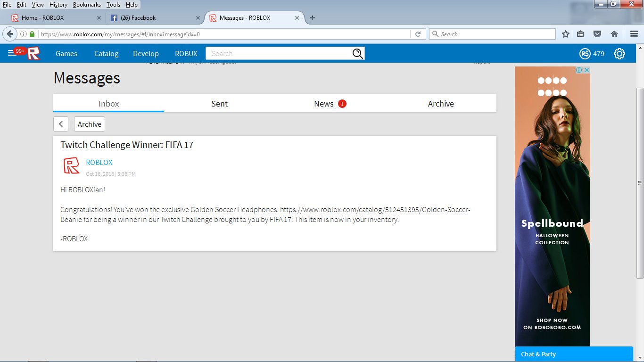
Task: Open the Pocket save icon
Action: point(597,34)
